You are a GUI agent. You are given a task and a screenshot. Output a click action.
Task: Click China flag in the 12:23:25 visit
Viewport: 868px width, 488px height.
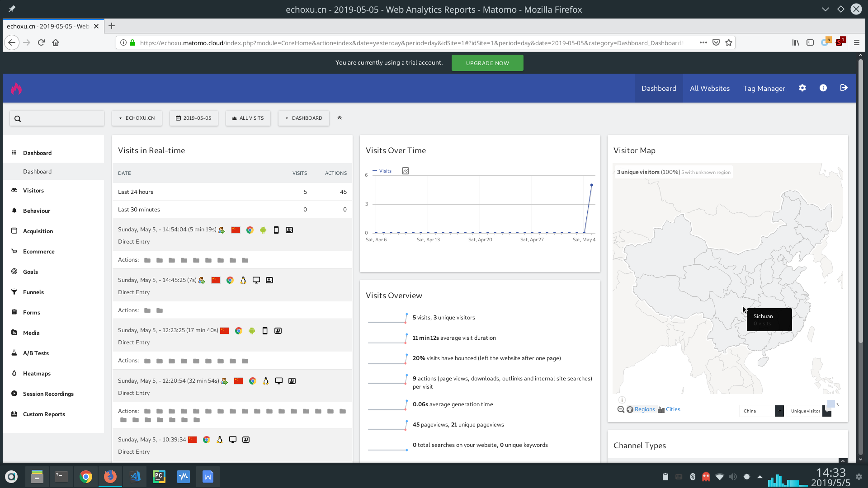[224, 331]
